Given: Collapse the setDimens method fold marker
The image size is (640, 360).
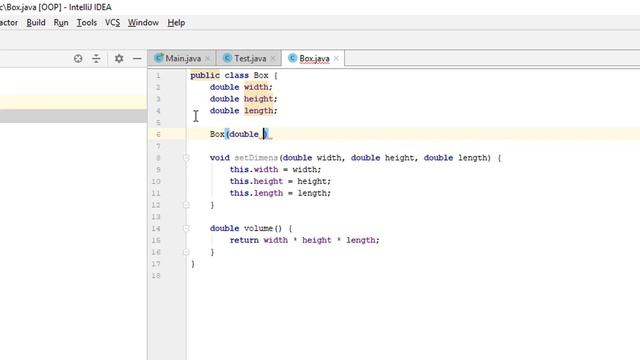Looking at the screenshot, I should click(x=186, y=158).
